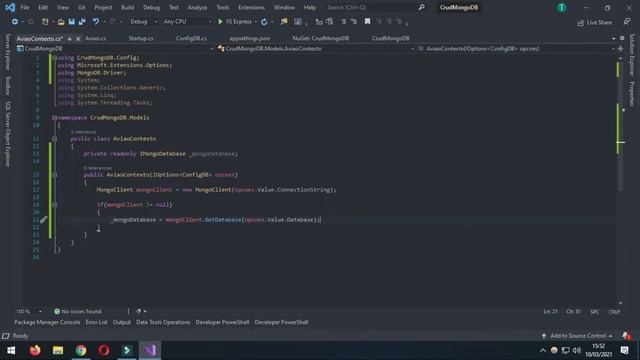Close the AviaoContexto.cs tab

pyautogui.click(x=78, y=39)
